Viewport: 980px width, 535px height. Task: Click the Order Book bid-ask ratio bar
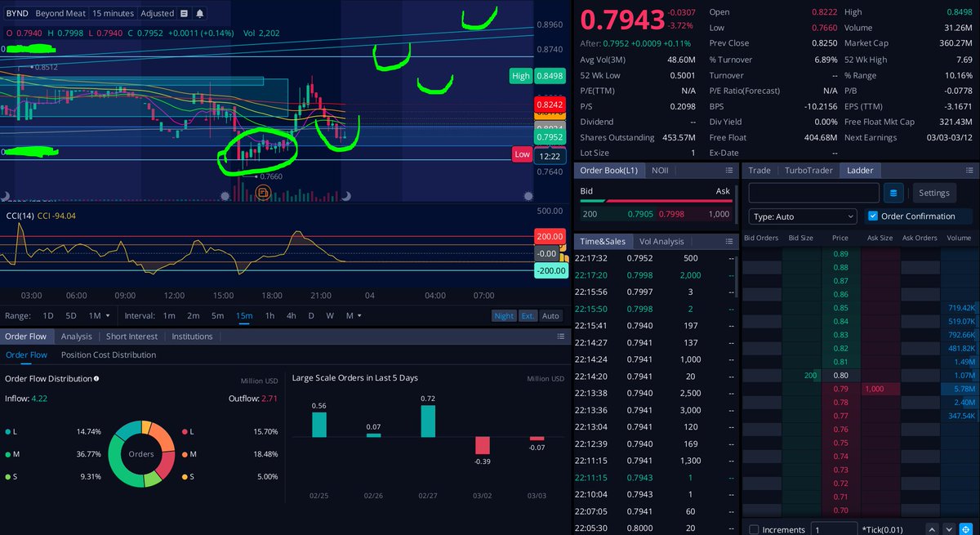pos(655,200)
